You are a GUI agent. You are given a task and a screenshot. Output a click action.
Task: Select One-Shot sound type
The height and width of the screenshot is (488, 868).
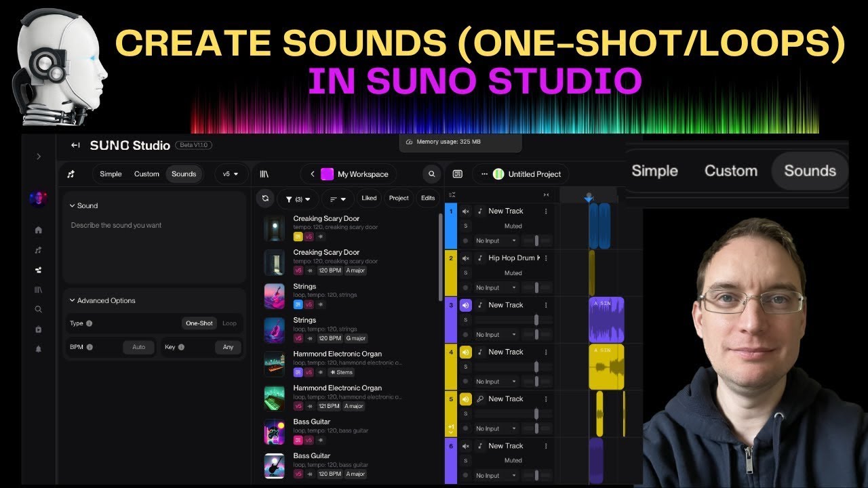point(199,323)
